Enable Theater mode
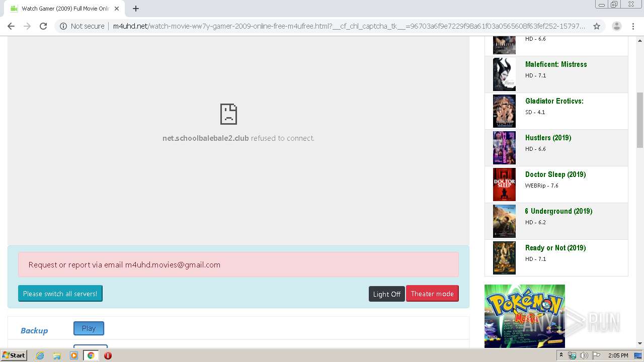 click(x=432, y=294)
